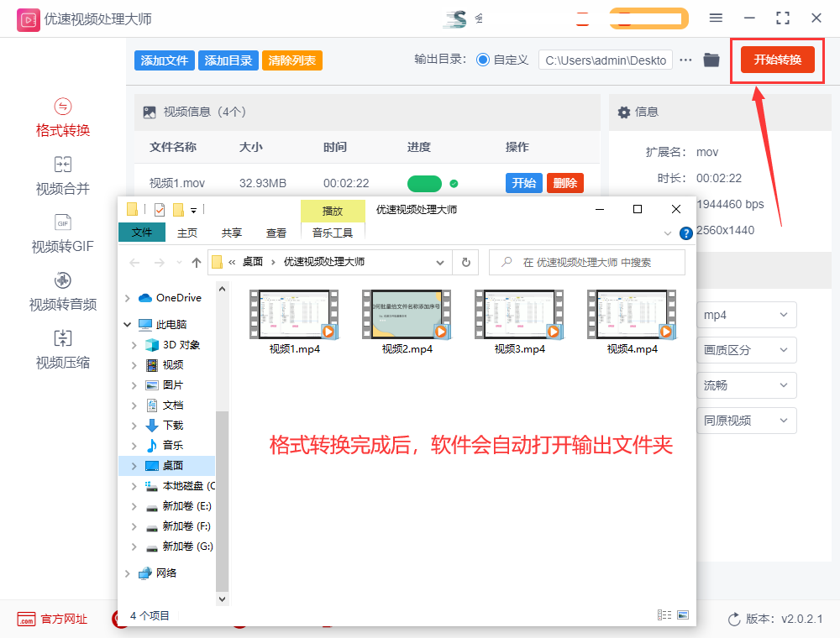840x638 pixels.
Task: Click 桌面 in the breadcrumb path
Action: pos(253,262)
